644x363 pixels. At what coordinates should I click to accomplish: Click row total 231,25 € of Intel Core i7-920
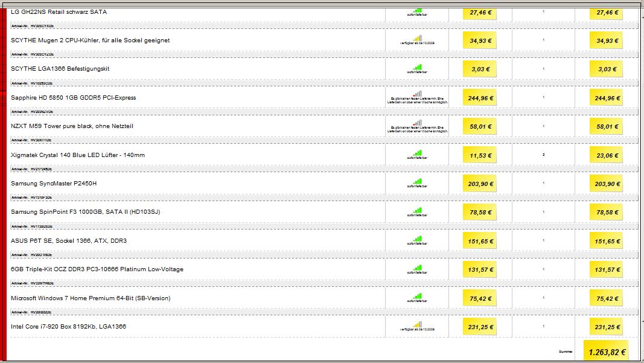click(x=606, y=327)
